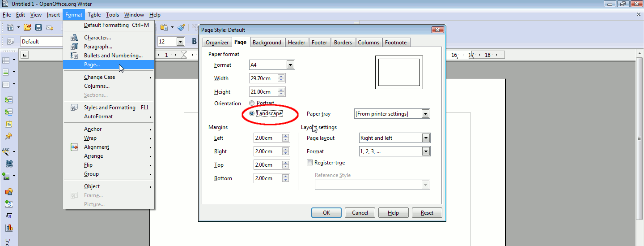Screen dimensions: 644x246
Task: Click the Insert Fields icon in sidebar
Action: pyautogui.click(x=6, y=176)
